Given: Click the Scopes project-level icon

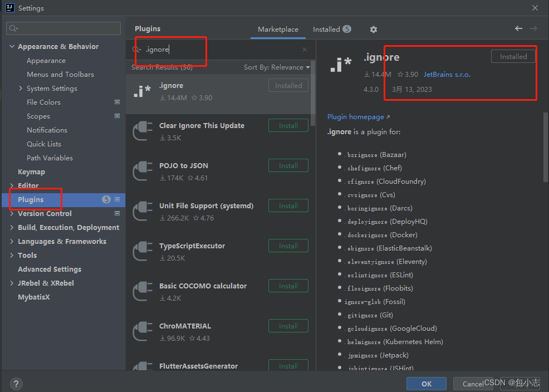Looking at the screenshot, I should [x=117, y=116].
